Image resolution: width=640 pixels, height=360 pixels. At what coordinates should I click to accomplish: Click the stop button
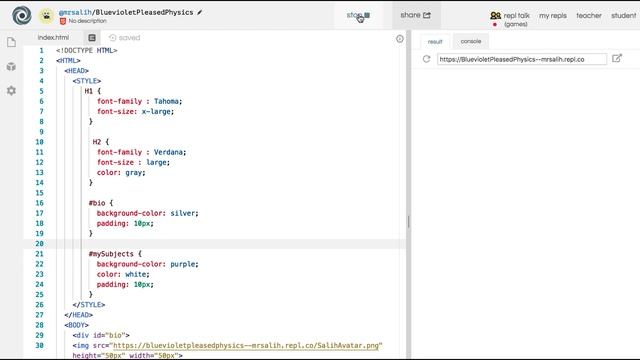click(358, 15)
